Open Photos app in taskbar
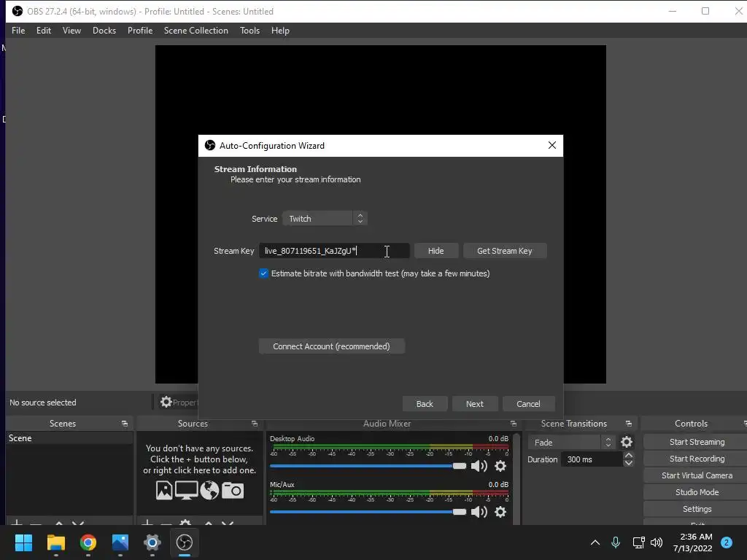Viewport: 747px width, 560px height. coord(120,542)
